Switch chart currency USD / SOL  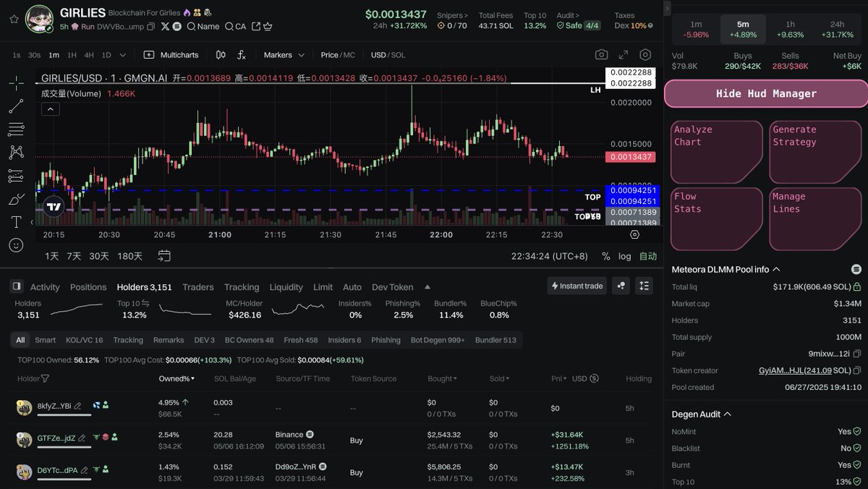pyautogui.click(x=388, y=55)
